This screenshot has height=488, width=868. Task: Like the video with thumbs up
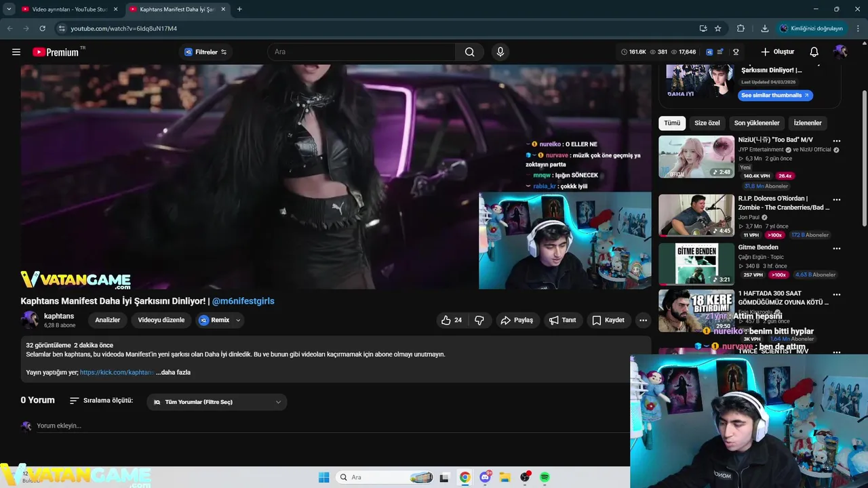tap(452, 320)
